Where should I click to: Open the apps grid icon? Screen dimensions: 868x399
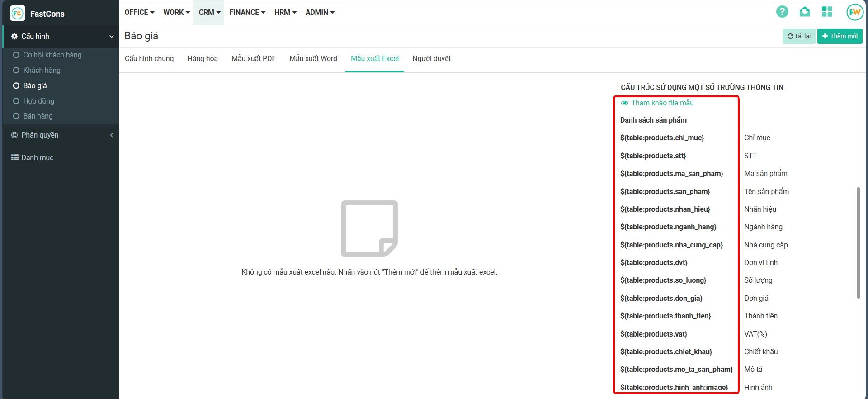tap(827, 12)
